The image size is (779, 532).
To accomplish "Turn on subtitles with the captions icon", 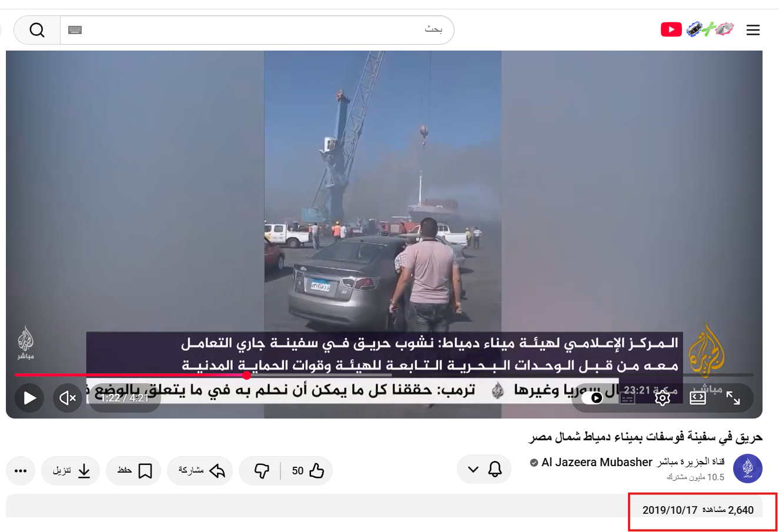I will coord(627,398).
